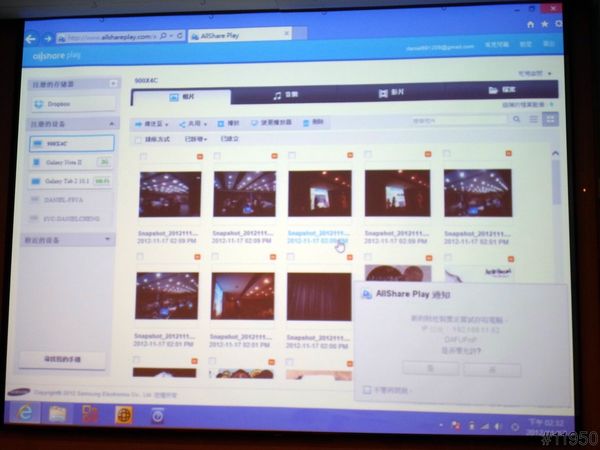
Task: Open the sort-by date added dropdown
Action: pos(196,139)
